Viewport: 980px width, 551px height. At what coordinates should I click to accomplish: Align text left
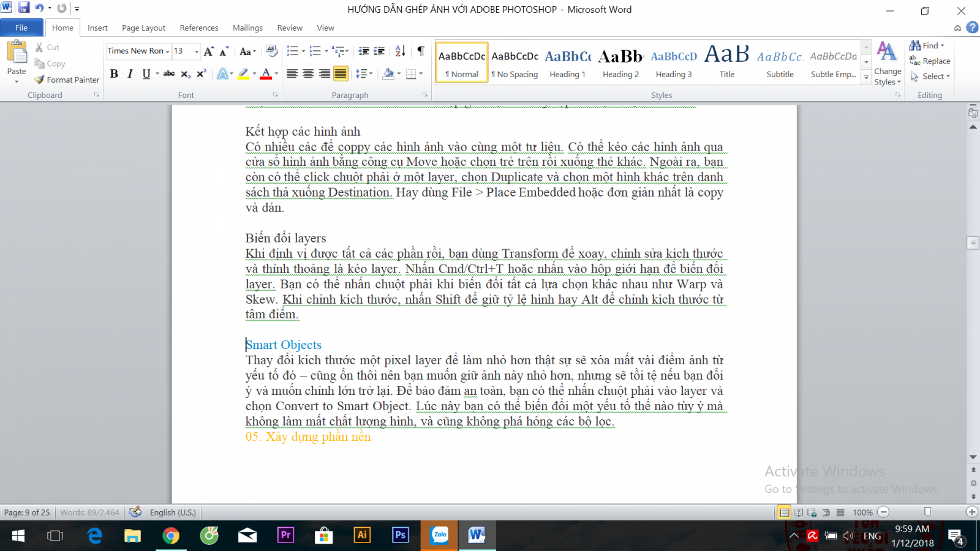pos(292,73)
